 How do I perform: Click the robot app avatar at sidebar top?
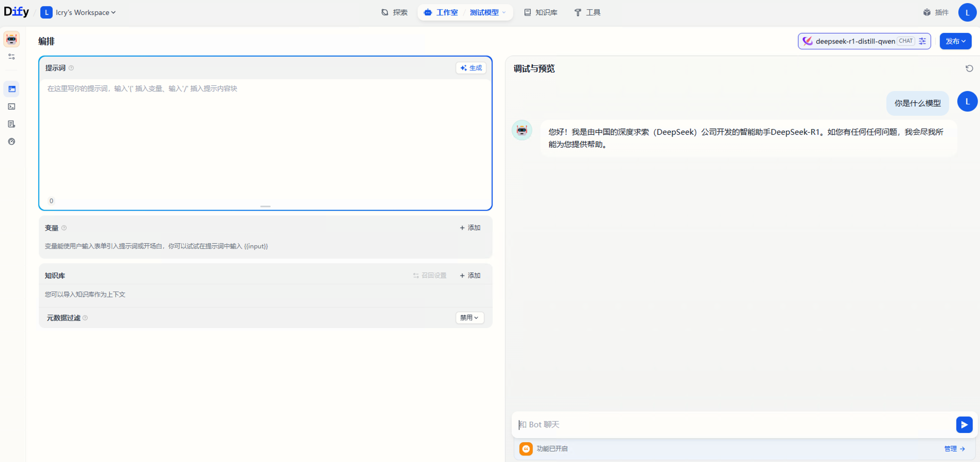pyautogui.click(x=11, y=39)
